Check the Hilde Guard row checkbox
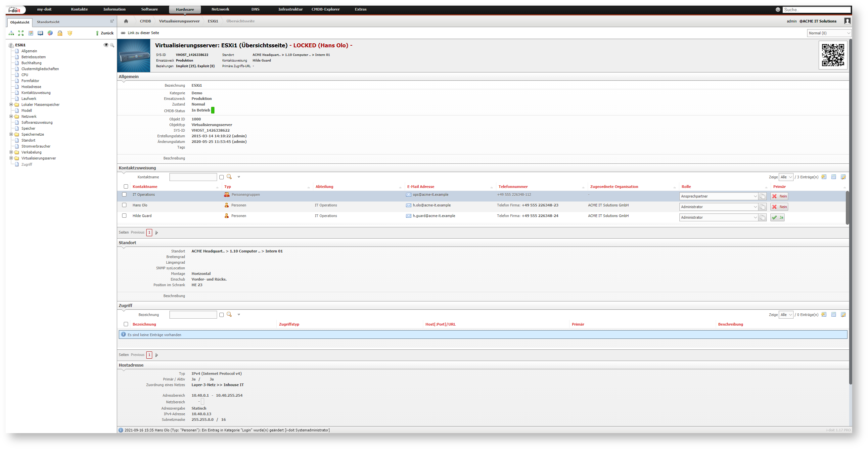Viewport: 868px width, 449px height. click(124, 216)
